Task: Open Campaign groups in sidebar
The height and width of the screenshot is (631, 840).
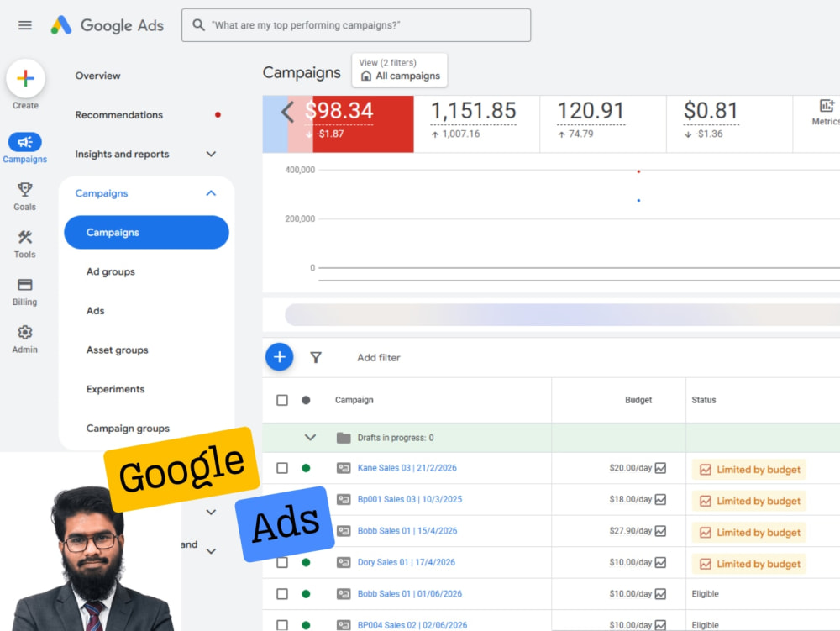Action: [x=128, y=428]
